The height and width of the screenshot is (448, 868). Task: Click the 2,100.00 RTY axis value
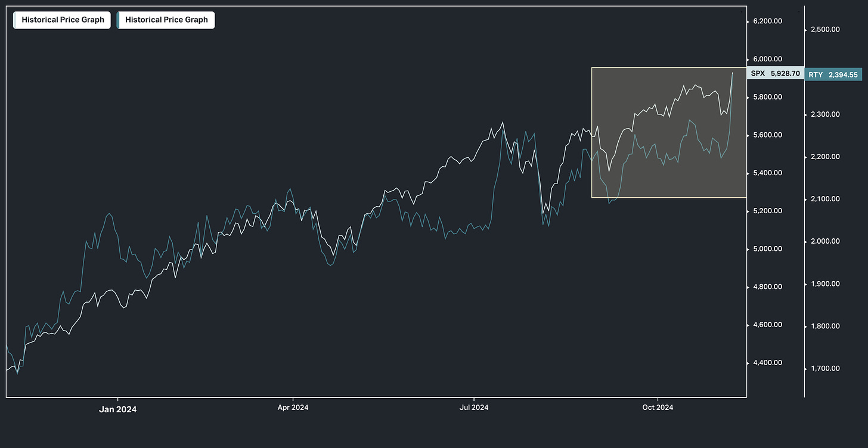click(x=825, y=199)
